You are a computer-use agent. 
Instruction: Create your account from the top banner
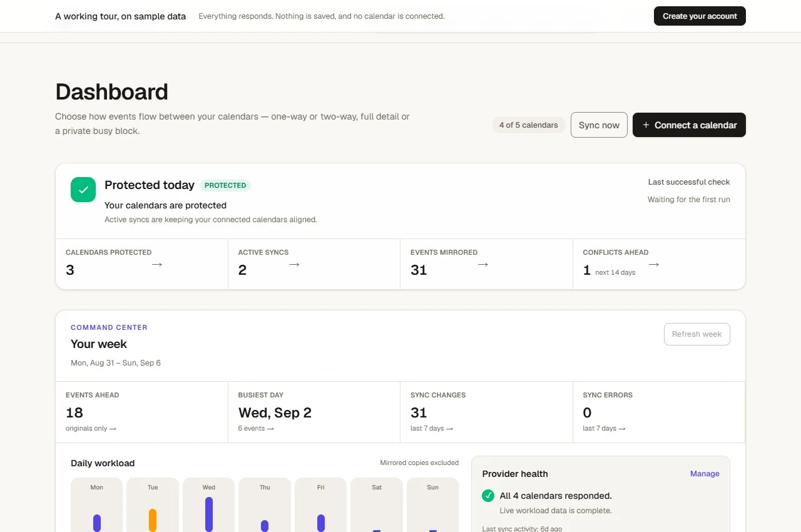700,16
